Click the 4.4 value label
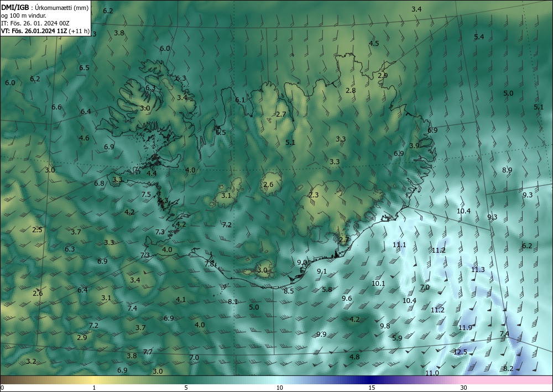The height and width of the screenshot is (392, 553). (152, 173)
